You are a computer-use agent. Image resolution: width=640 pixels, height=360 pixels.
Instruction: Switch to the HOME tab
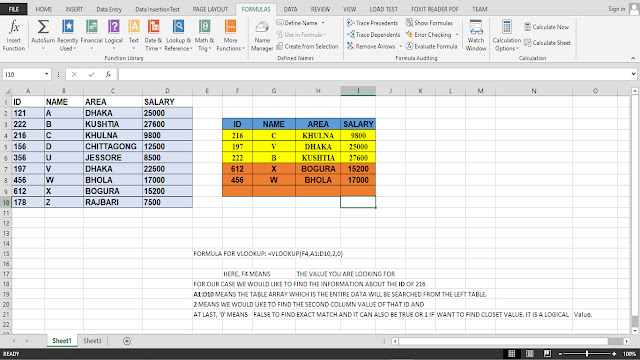(44, 9)
